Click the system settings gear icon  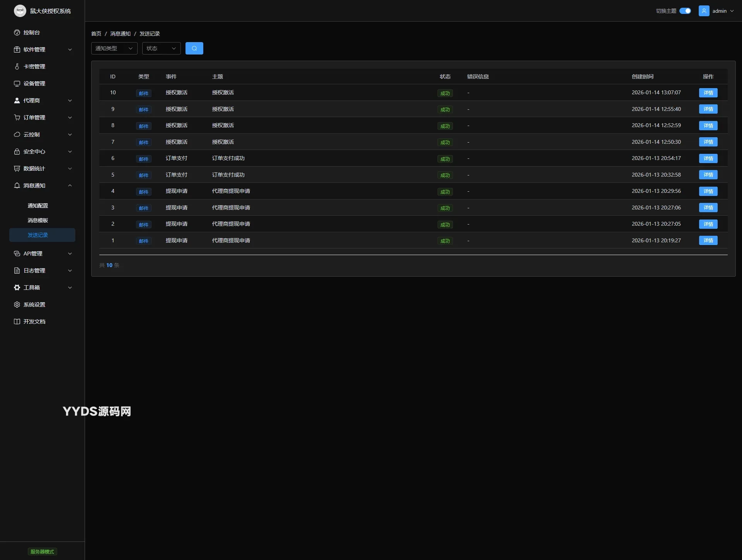(x=17, y=305)
